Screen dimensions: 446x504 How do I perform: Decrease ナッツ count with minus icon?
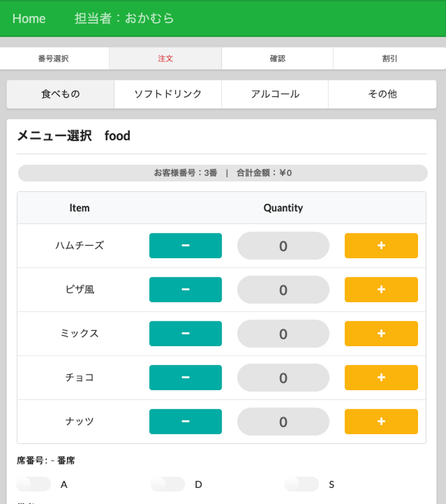pyautogui.click(x=185, y=422)
